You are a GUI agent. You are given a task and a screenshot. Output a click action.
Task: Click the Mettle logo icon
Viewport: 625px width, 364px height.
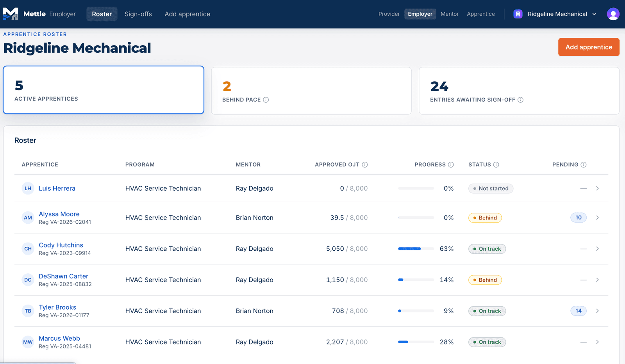click(x=11, y=14)
